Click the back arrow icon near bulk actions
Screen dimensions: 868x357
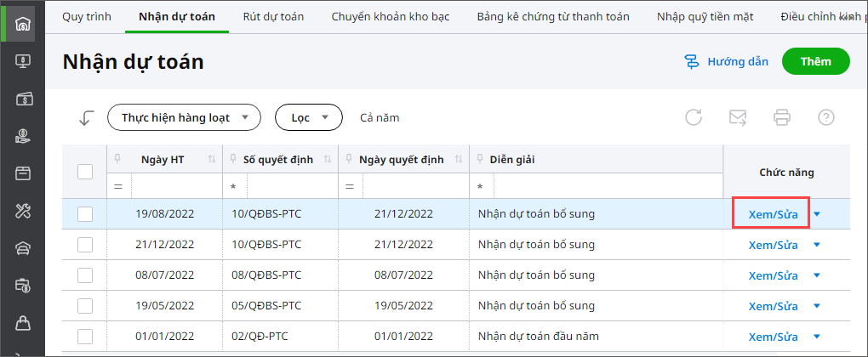(x=85, y=118)
